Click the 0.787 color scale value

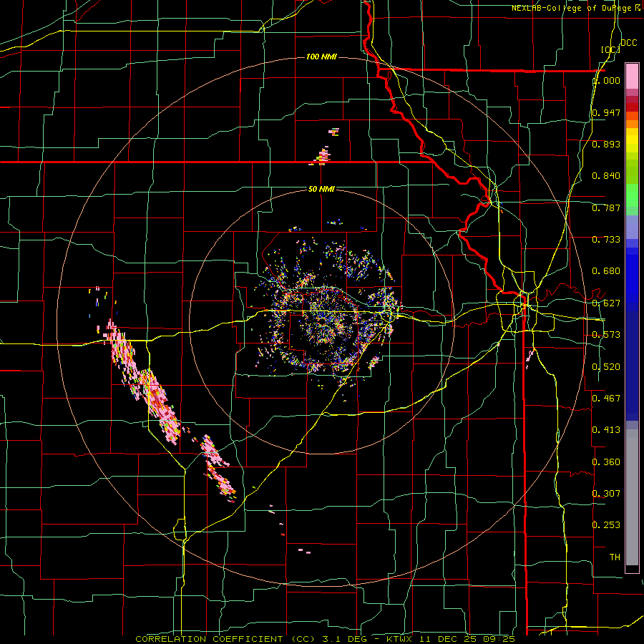pyautogui.click(x=606, y=208)
